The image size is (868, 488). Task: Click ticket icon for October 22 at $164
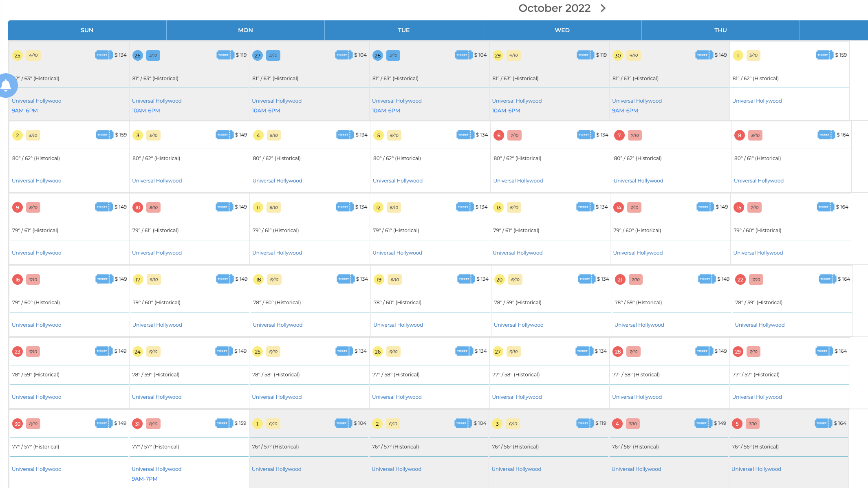(x=827, y=279)
